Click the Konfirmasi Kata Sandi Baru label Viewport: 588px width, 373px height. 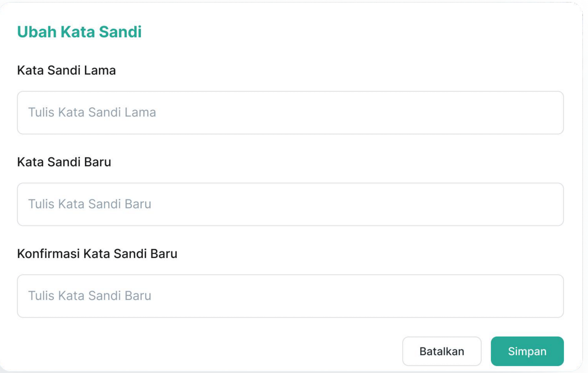[97, 254]
